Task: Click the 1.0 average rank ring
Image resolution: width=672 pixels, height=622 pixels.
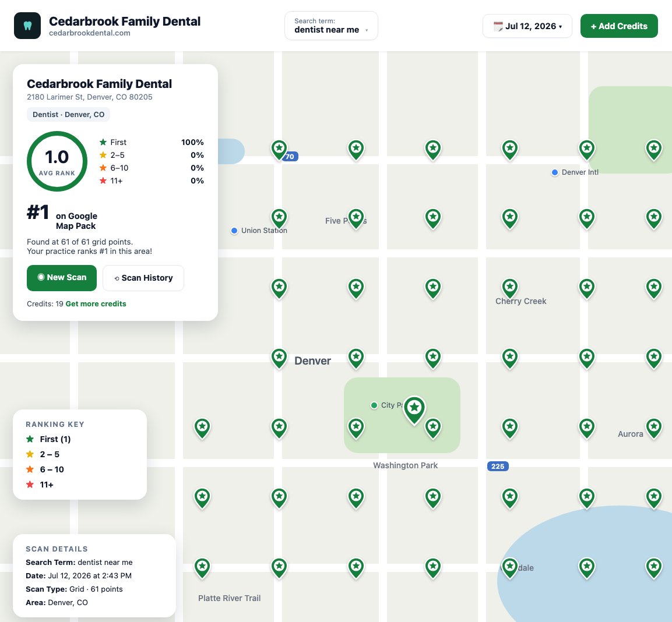Action: click(x=57, y=161)
